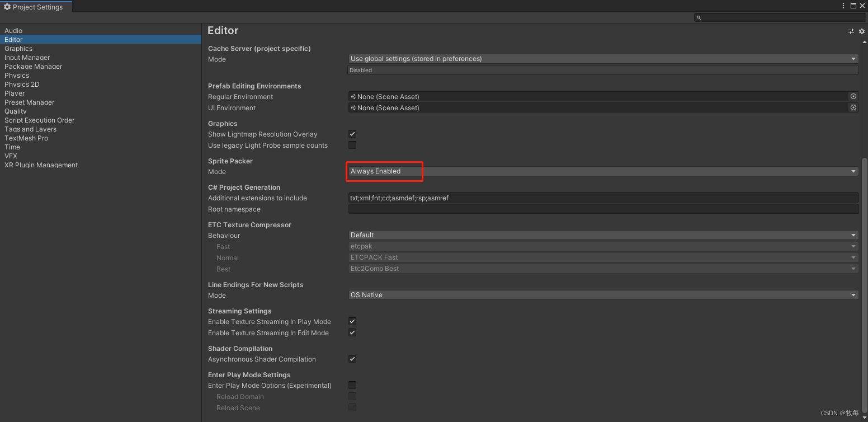Click Additional extensions to include field
This screenshot has width=868, height=422.
coord(603,198)
